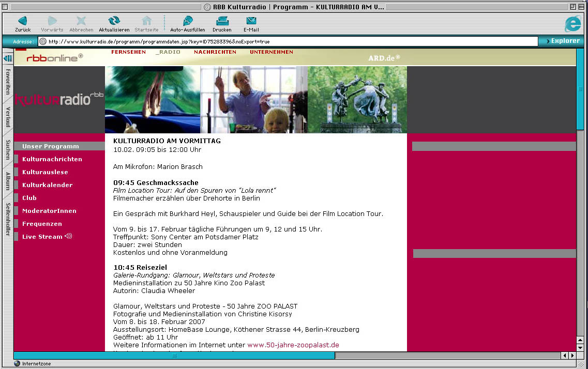Viewport: 588px width, 369px height.
Task: Click the KULTURRADIO AM VORMITTAG heading
Action: tap(167, 141)
